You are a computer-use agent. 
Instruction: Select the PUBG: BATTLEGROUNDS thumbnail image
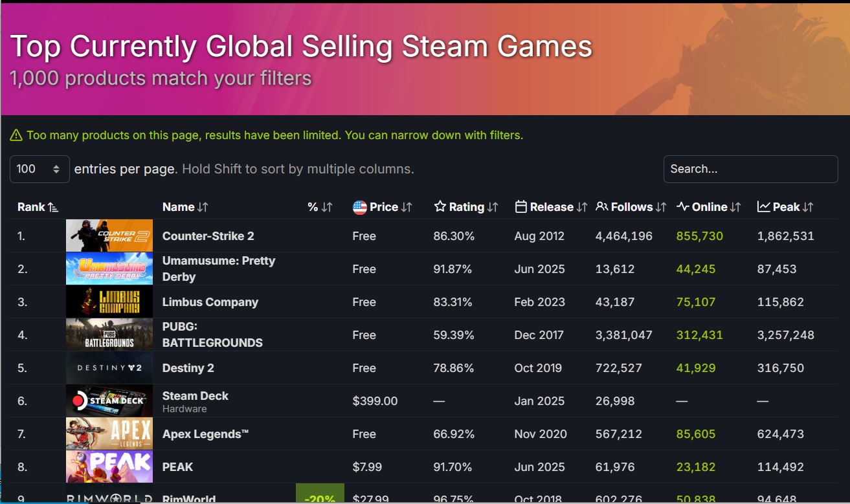[109, 335]
